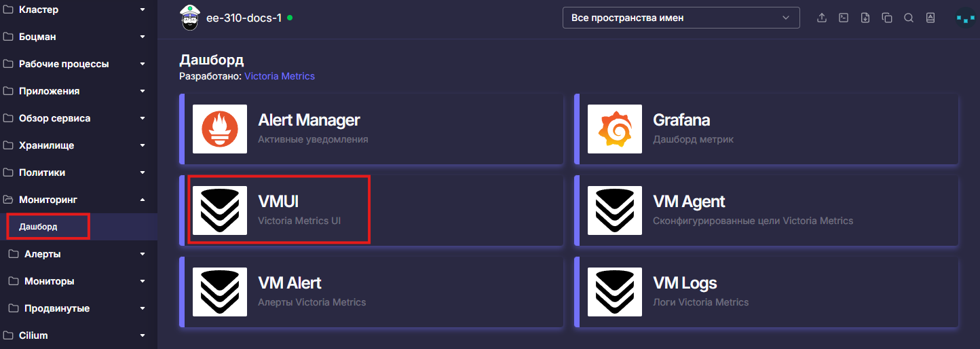The width and height of the screenshot is (980, 349).
Task: Open the Grafana card title
Action: pyautogui.click(x=681, y=120)
